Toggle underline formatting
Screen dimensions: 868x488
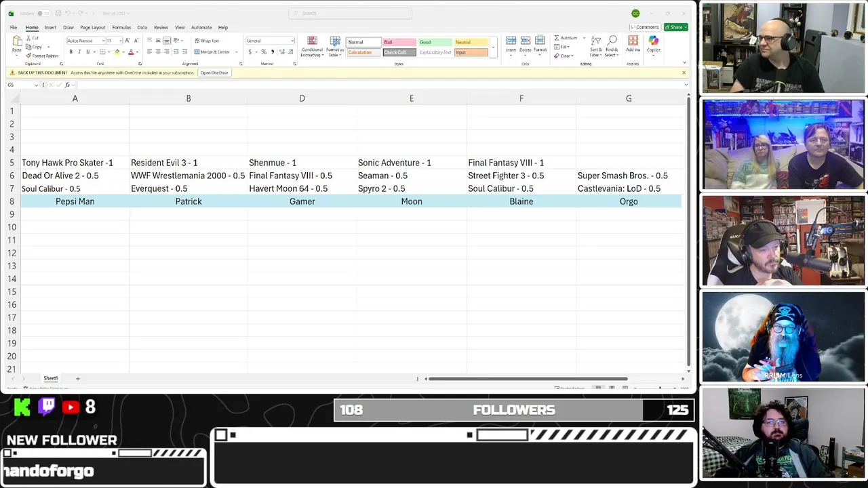point(87,52)
